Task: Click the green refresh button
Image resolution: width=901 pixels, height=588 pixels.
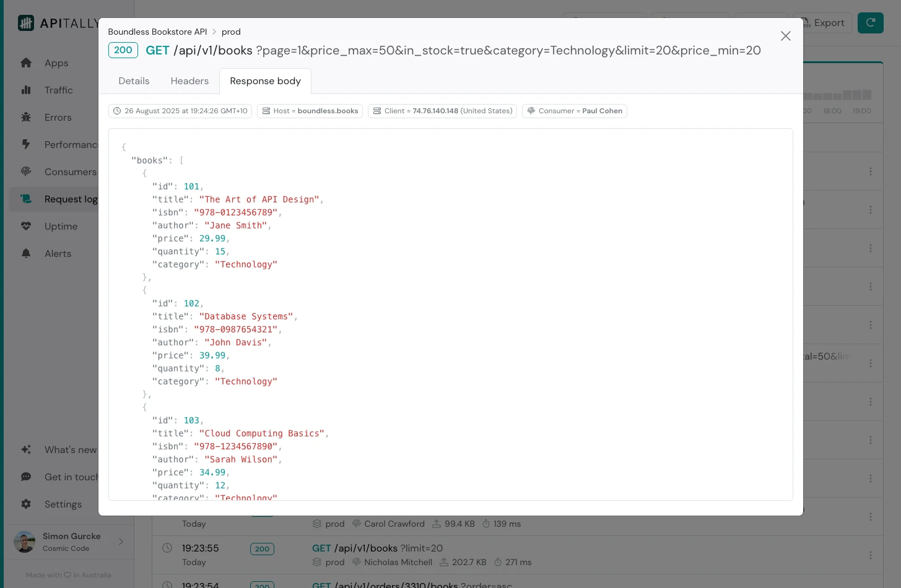Action: [x=870, y=23]
